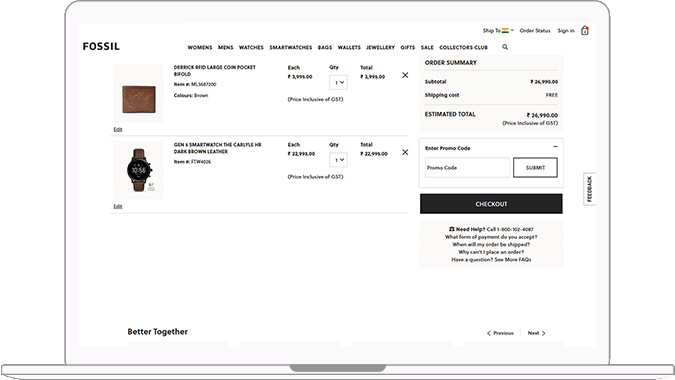Go to the Sale menu item
Image resolution: width=675 pixels, height=380 pixels.
pos(427,47)
